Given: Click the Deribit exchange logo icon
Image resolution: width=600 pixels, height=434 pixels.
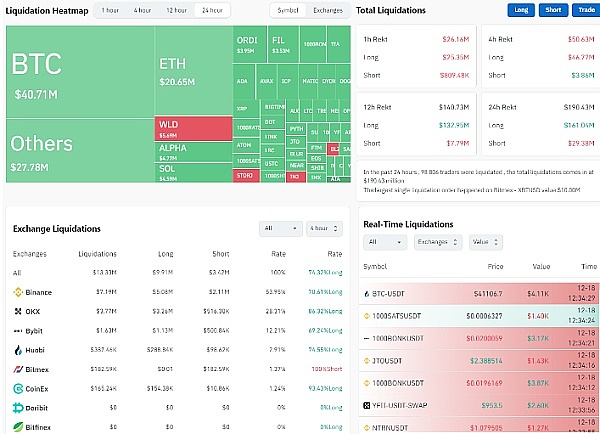Looking at the screenshot, I should 18,406.
